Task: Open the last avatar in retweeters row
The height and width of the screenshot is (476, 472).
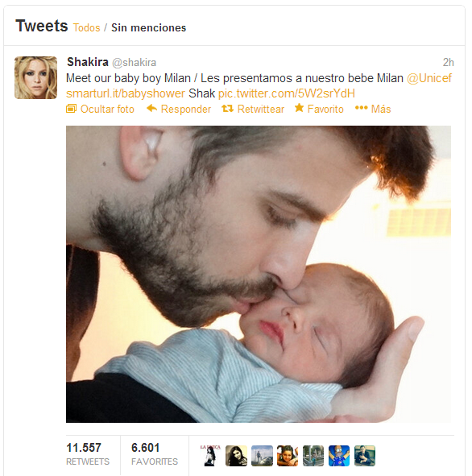Action: (x=365, y=456)
